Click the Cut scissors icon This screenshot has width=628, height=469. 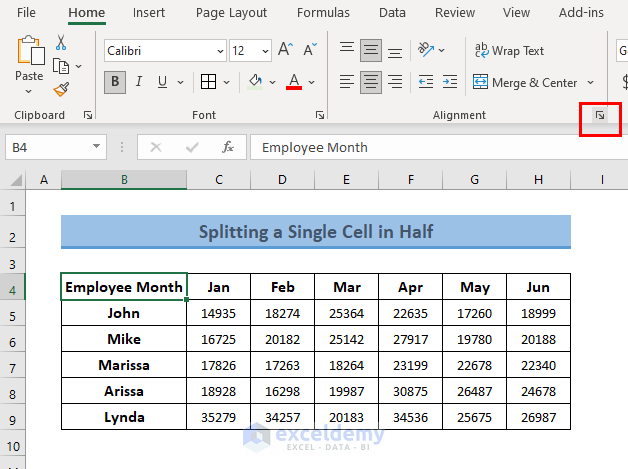pyautogui.click(x=61, y=43)
